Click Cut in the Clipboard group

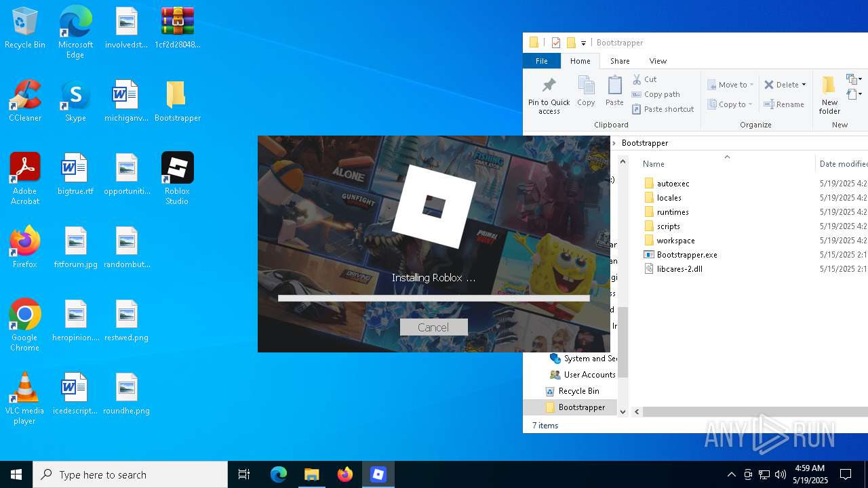click(644, 79)
